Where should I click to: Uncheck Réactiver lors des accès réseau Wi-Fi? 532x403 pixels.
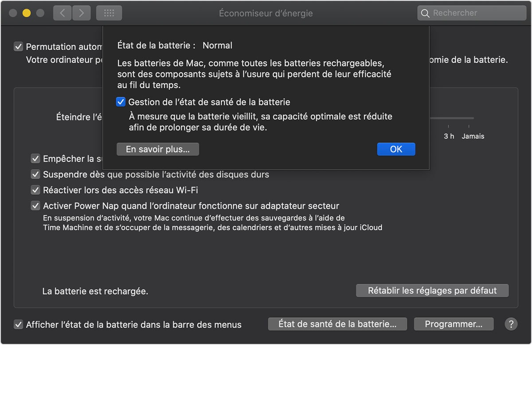pos(35,190)
